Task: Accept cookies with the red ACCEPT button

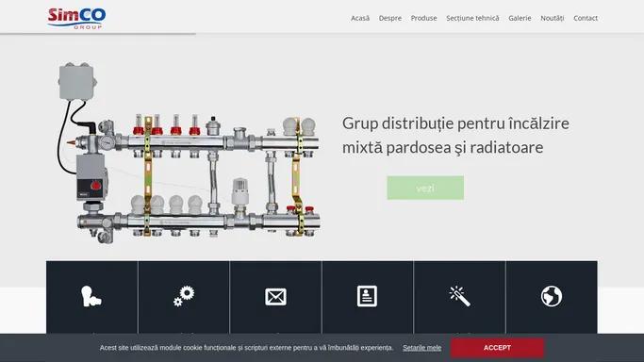Action: coord(497,348)
